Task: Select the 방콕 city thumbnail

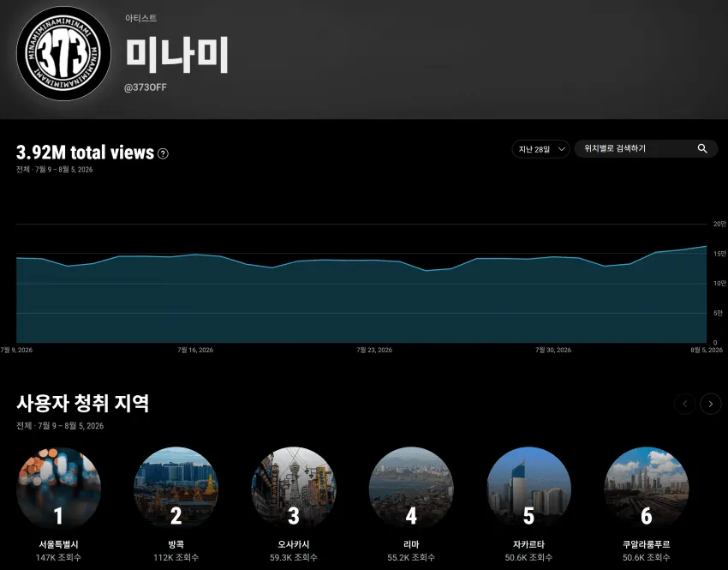Action: [176, 489]
